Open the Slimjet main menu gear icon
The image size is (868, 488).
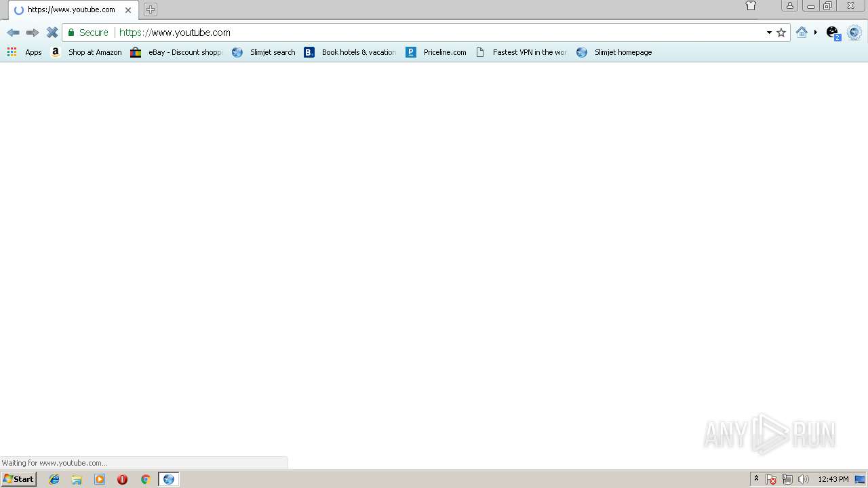(854, 33)
